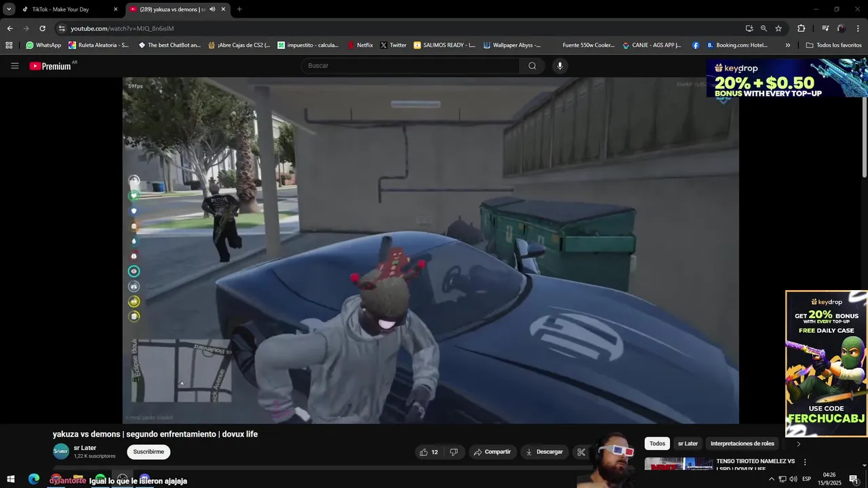Expand hidden bookmarks with double chevron
This screenshot has width=868, height=488.
pyautogui.click(x=787, y=45)
